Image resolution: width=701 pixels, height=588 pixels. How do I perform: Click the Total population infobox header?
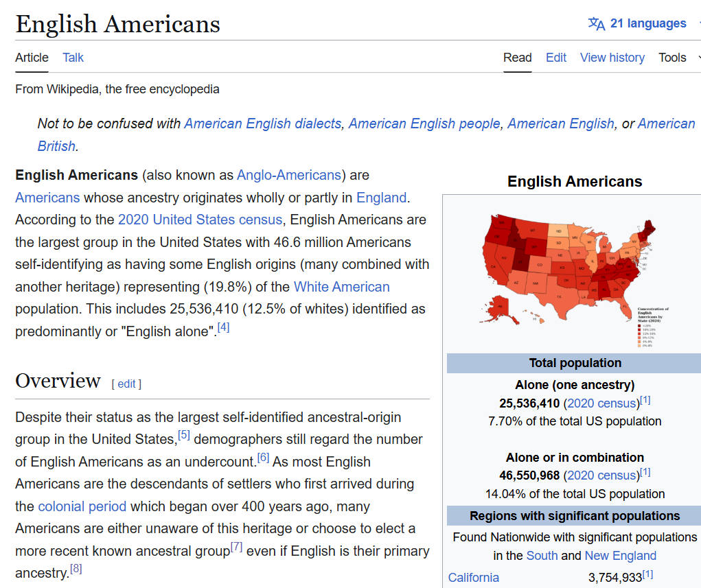[x=575, y=363]
